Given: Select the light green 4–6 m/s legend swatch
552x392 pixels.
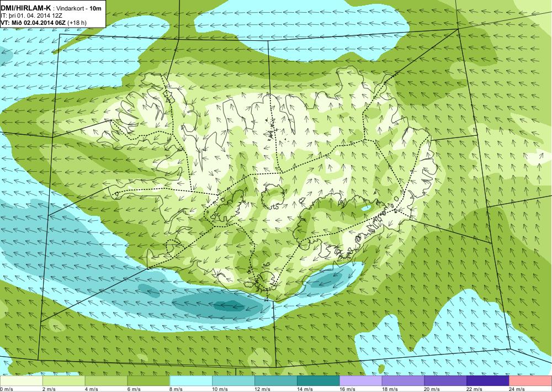Looking at the screenshot, I should [106, 381].
